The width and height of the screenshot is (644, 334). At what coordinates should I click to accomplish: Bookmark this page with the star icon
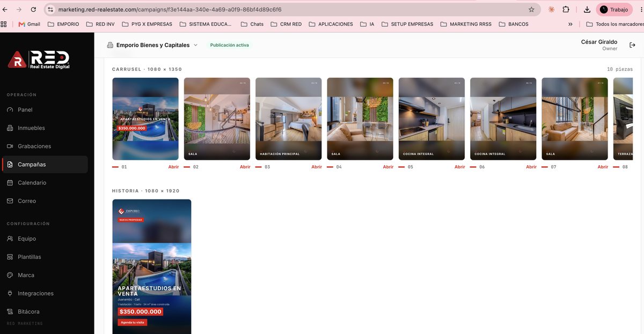(x=531, y=10)
